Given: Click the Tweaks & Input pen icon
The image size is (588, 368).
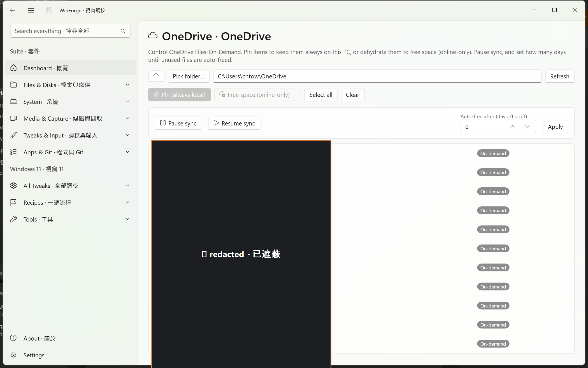Looking at the screenshot, I should click(x=13, y=135).
